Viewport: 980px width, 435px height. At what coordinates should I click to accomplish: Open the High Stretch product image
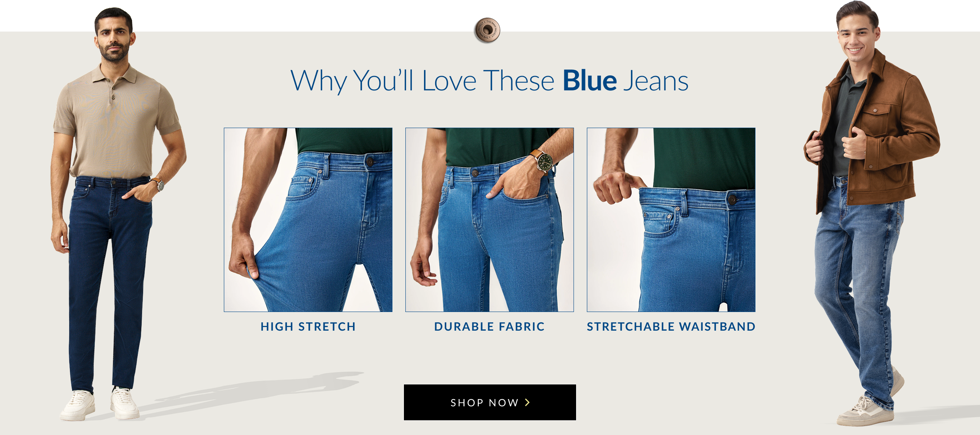click(308, 220)
